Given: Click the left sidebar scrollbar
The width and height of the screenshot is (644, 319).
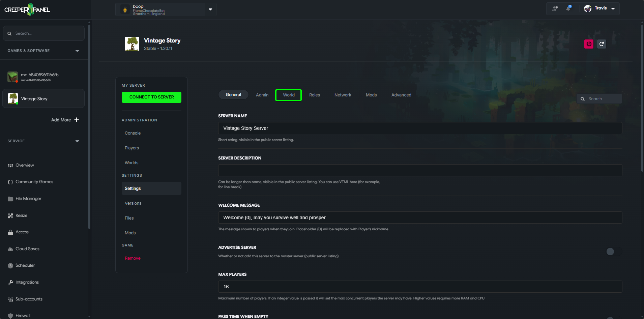Looking at the screenshot, I should point(89,126).
